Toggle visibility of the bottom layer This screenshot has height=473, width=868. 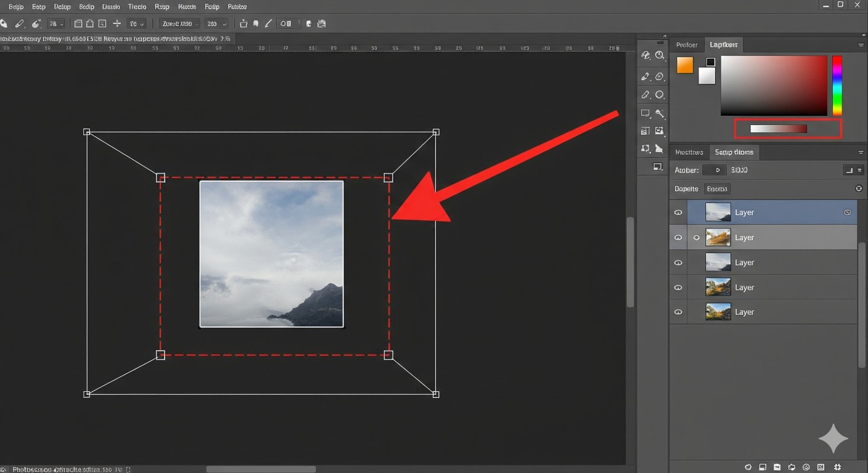[678, 312]
